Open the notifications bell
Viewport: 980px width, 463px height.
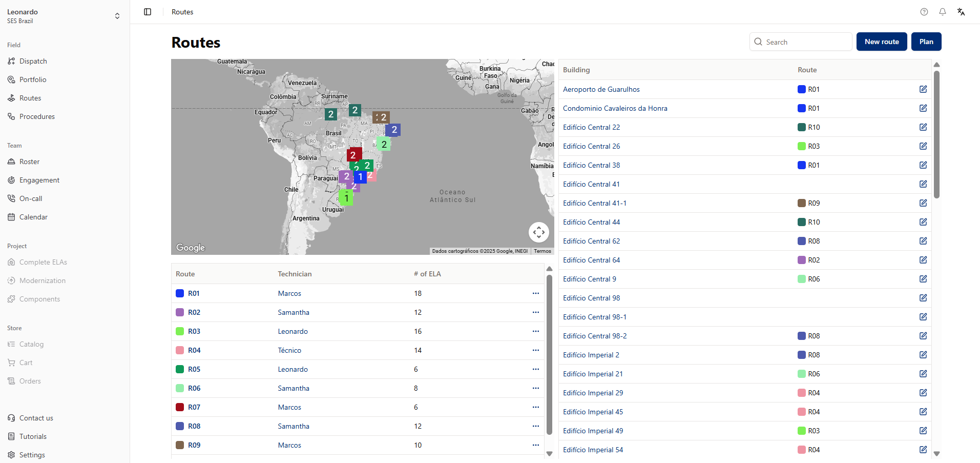(x=942, y=12)
